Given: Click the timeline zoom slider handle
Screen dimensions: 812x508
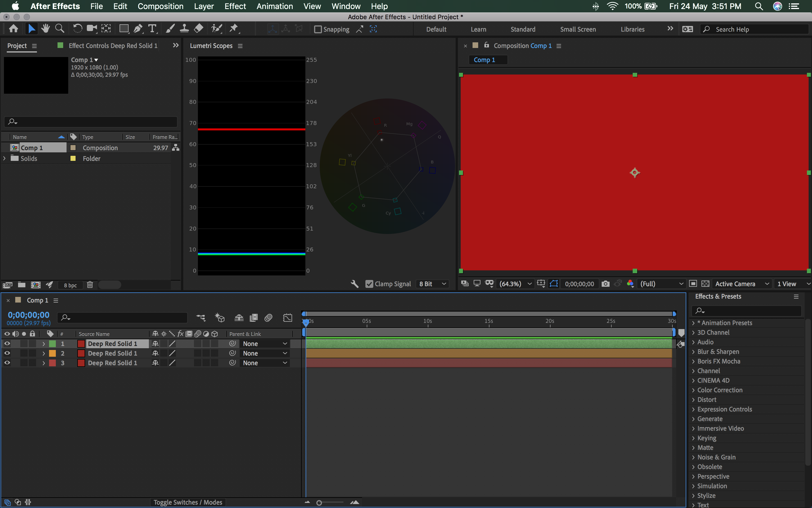Looking at the screenshot, I should (x=319, y=503).
